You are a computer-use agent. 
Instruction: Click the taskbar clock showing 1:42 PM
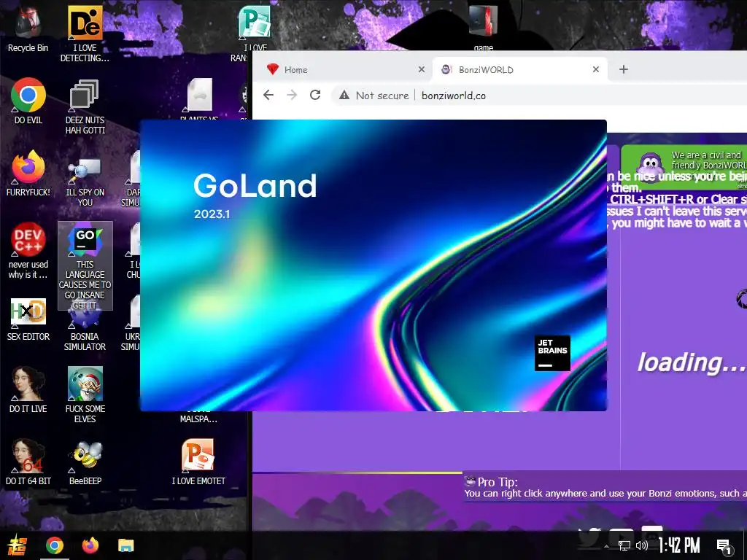point(679,545)
